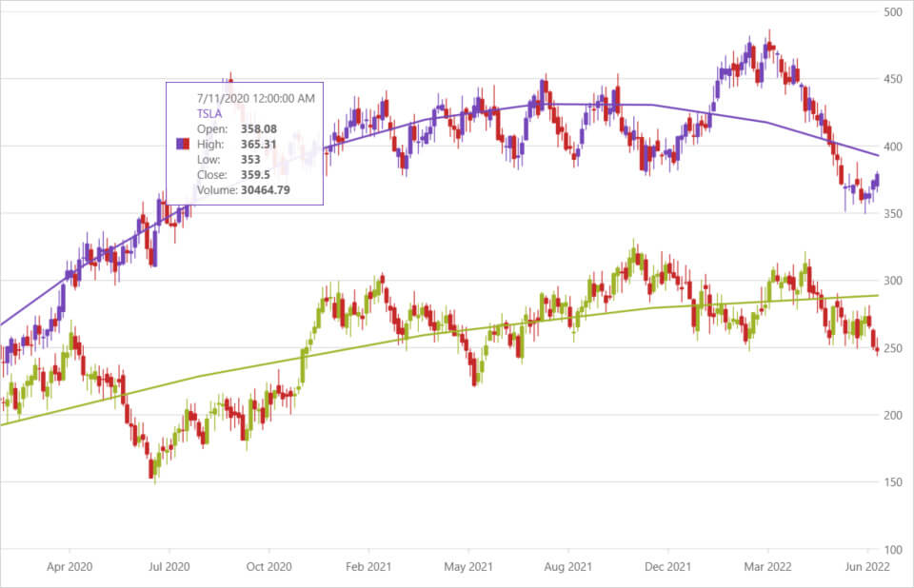Viewport: 914px width, 588px height.
Task: Click the Feb 2021 x-axis label
Action: [368, 566]
